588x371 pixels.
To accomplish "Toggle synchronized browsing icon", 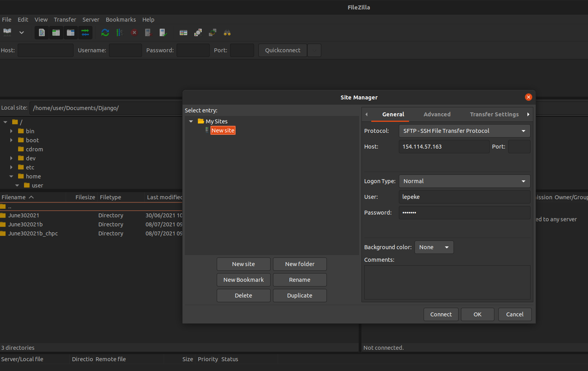I will click(212, 33).
